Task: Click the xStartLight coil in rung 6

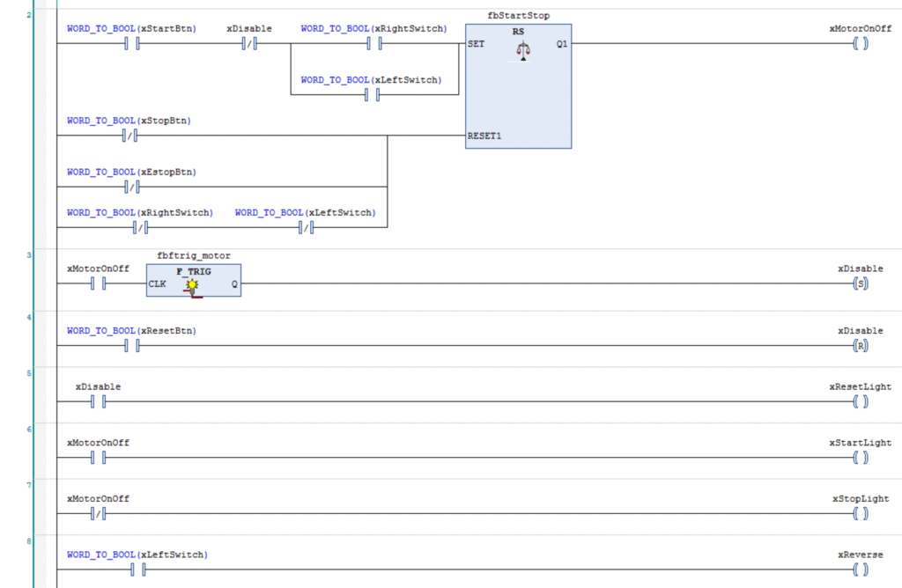Action: click(860, 458)
